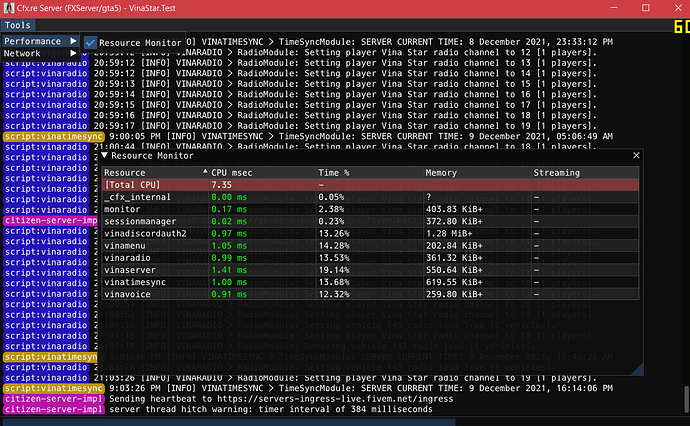
Task: Sort by Resource column header
Action: (x=155, y=173)
